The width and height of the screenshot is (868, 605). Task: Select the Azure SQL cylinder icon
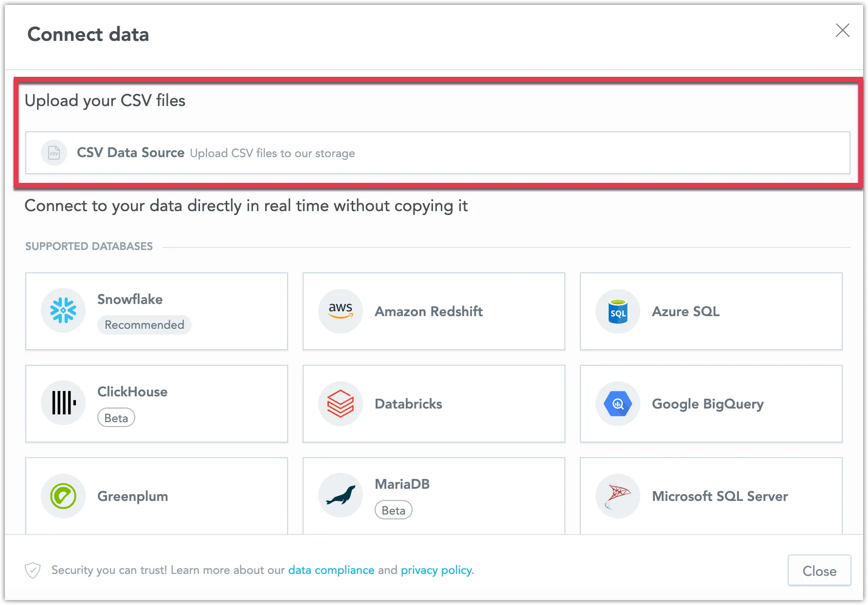tap(617, 311)
